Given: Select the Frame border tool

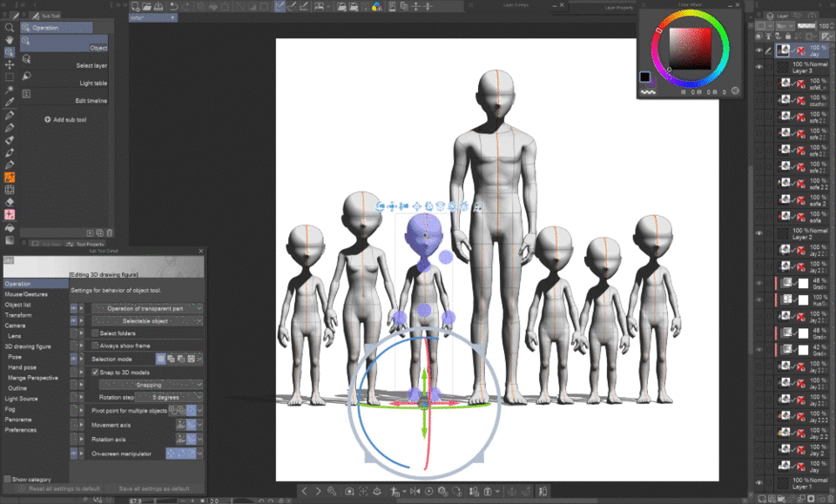Looking at the screenshot, I should tap(9, 190).
